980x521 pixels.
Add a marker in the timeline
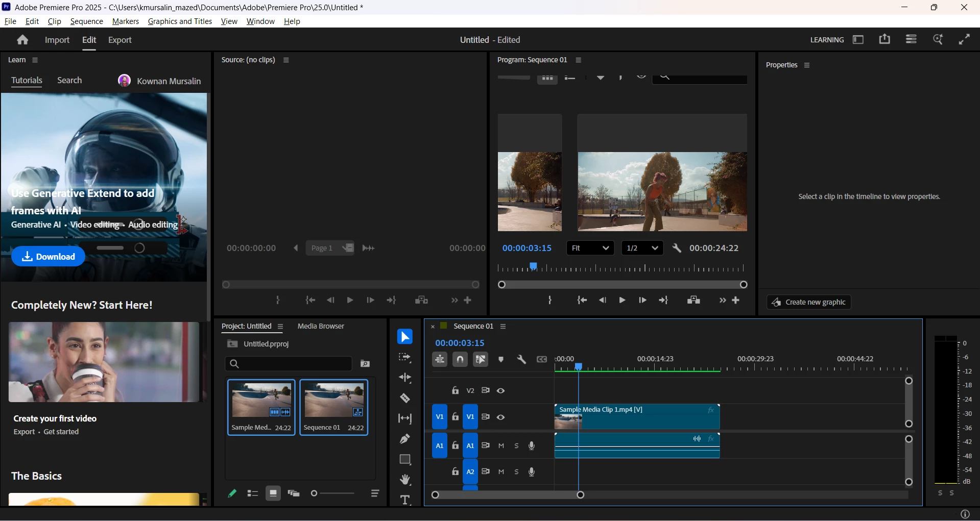point(501,360)
